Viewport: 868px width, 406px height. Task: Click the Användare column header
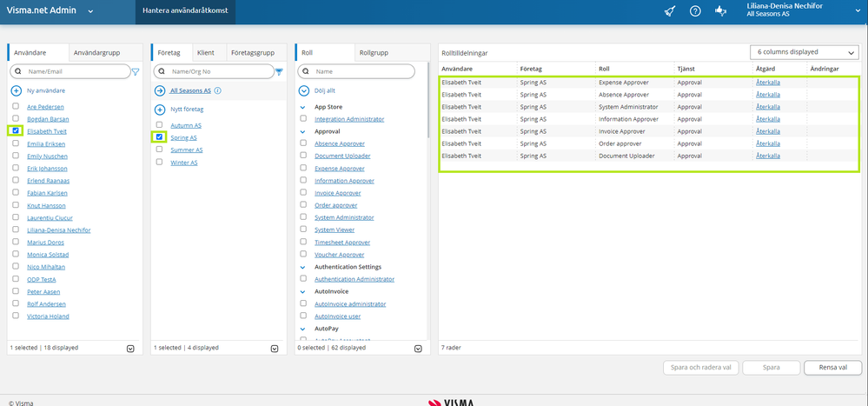coord(457,69)
